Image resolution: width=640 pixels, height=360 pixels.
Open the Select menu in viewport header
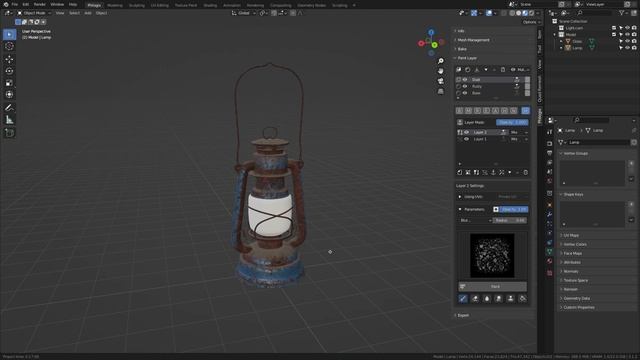pyautogui.click(x=74, y=13)
